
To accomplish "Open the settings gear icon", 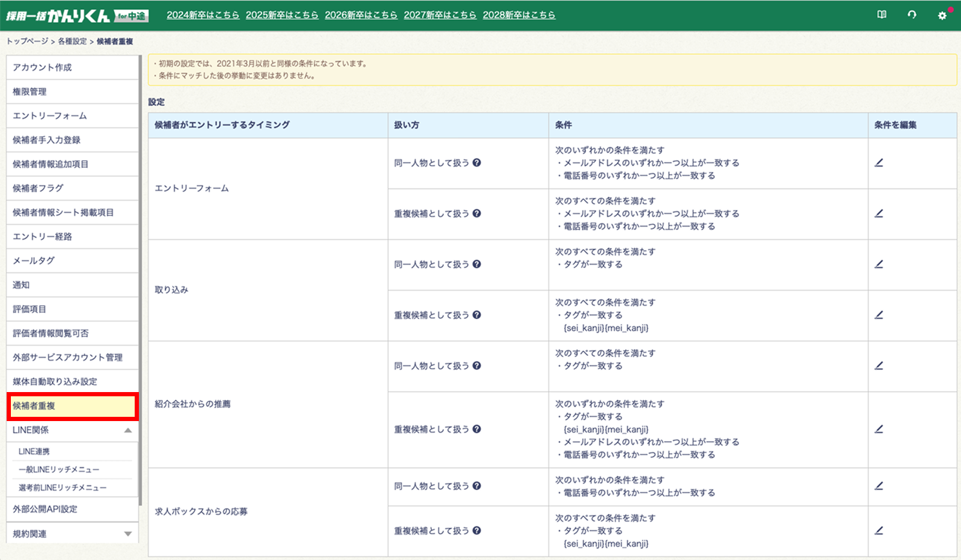I will 942,15.
